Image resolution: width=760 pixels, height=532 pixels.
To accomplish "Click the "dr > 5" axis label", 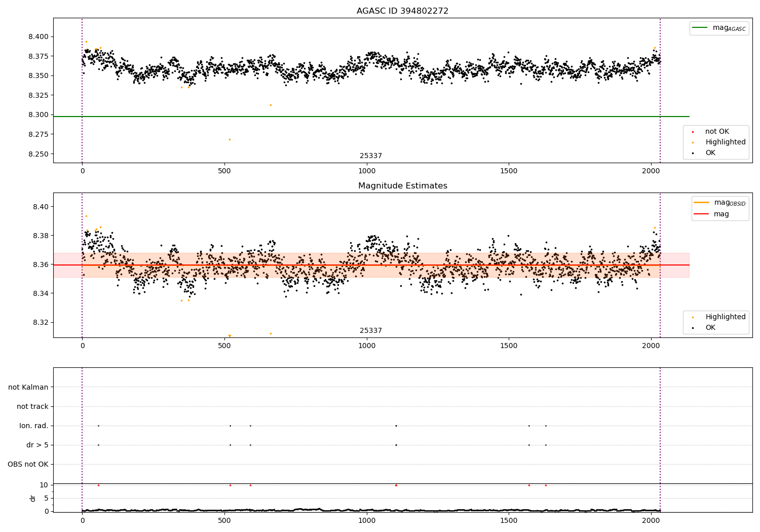I will pyautogui.click(x=37, y=445).
